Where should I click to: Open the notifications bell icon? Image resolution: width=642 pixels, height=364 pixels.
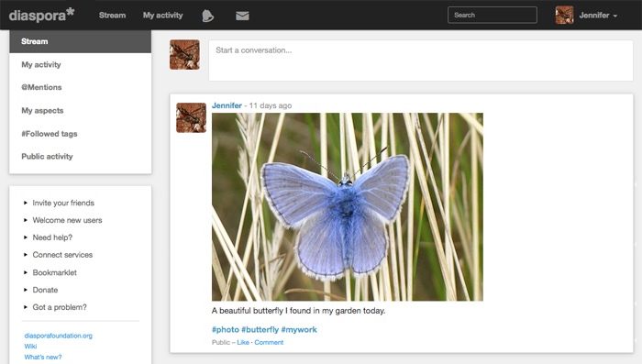click(x=208, y=16)
